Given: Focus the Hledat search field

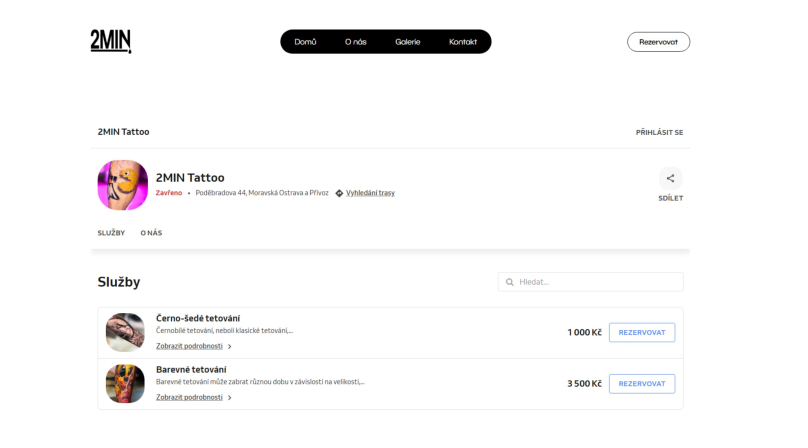Looking at the screenshot, I should pos(591,282).
